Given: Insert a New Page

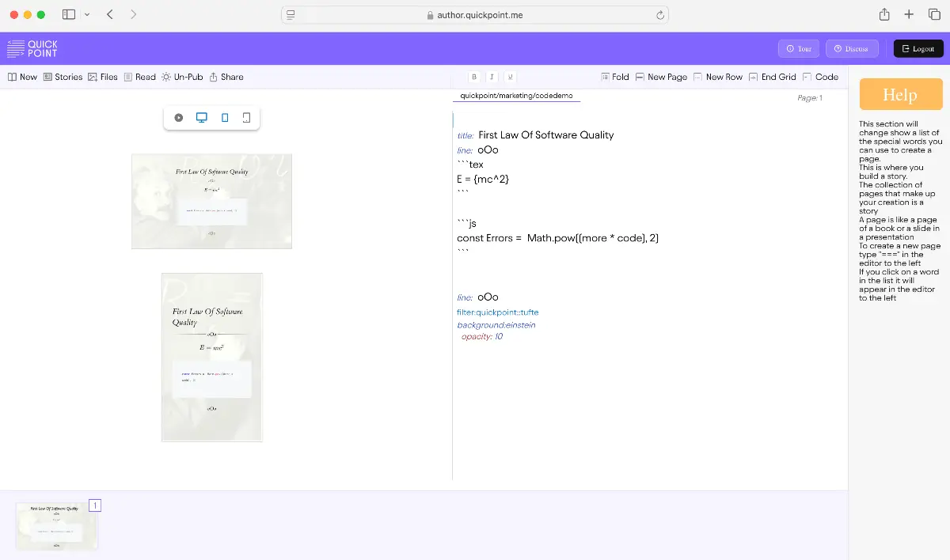Looking at the screenshot, I should (x=661, y=77).
